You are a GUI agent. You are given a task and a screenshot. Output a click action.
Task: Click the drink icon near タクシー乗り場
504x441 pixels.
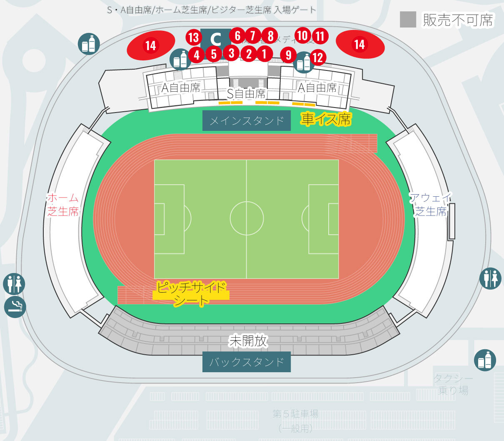coord(485,360)
